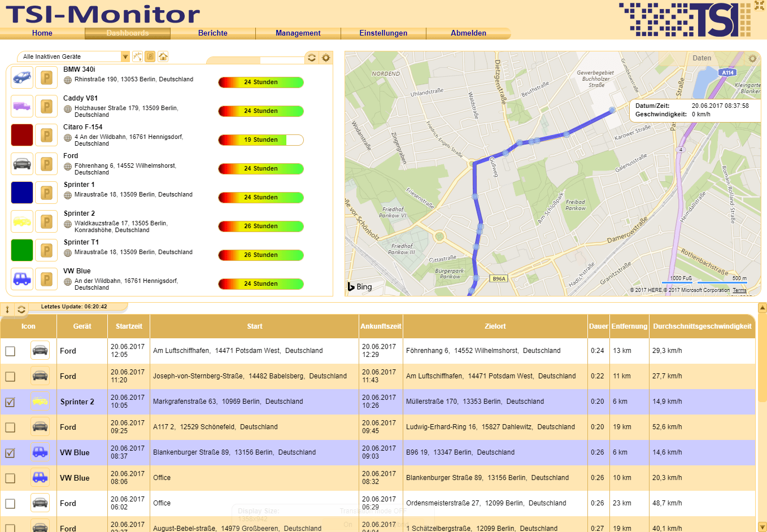Screen dimensions: 767x532
Task: Click the BMW 340i blue car icon
Action: coord(22,77)
